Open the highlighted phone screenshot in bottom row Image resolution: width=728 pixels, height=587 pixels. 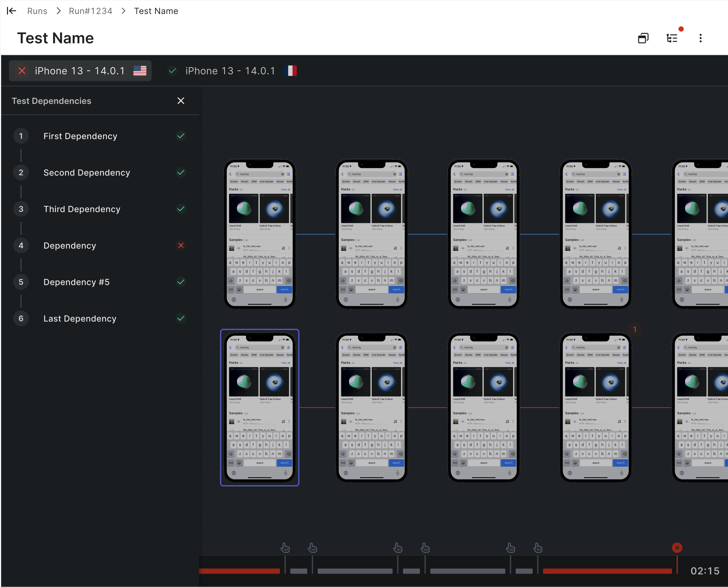[260, 407]
